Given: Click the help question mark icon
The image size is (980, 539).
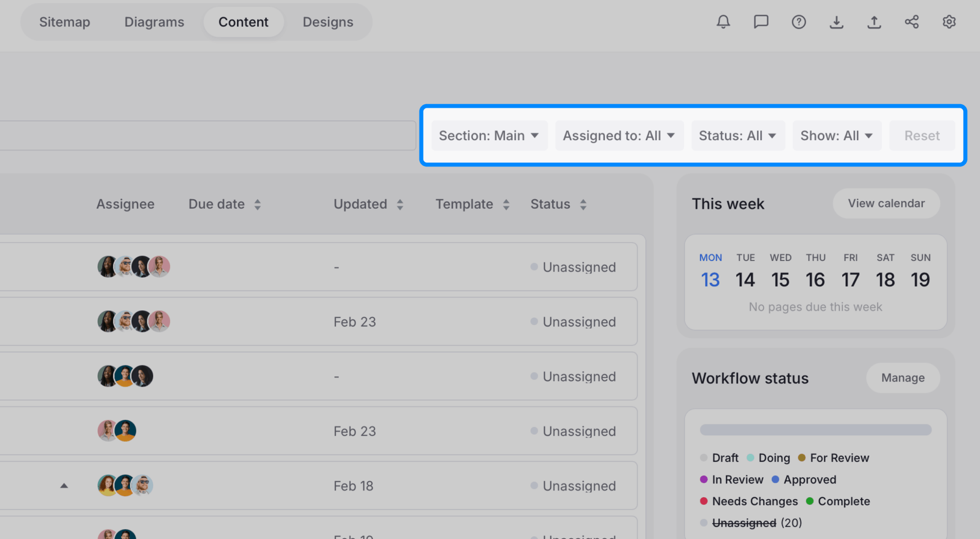Looking at the screenshot, I should pos(799,22).
